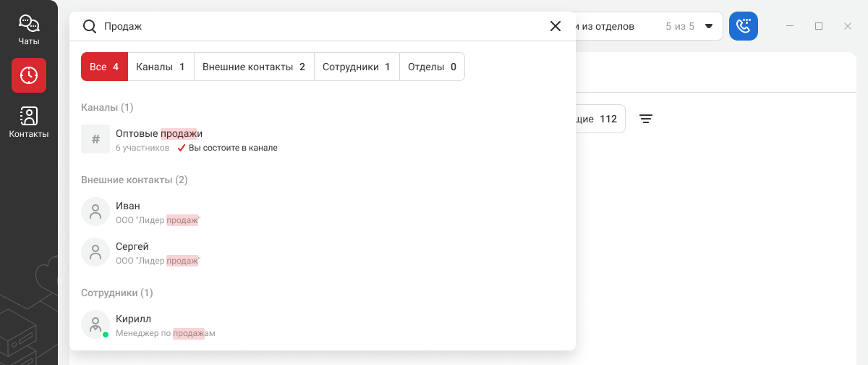This screenshot has width=868, height=365.
Task: Open external contact Иван
Action: pyautogui.click(x=128, y=206)
